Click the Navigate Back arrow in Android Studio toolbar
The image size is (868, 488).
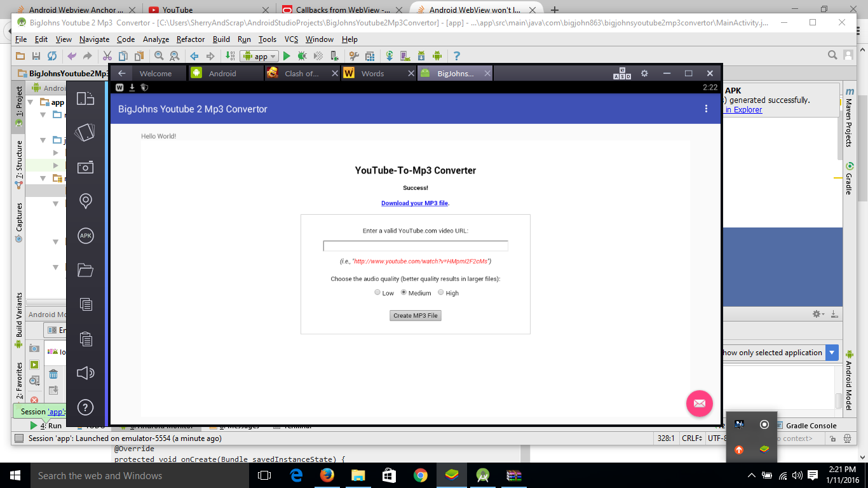point(194,56)
